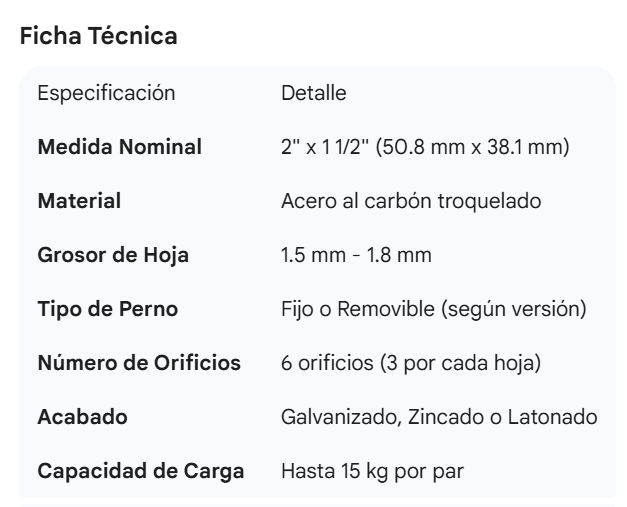Click the Material row label
627x507 pixels.
click(79, 201)
